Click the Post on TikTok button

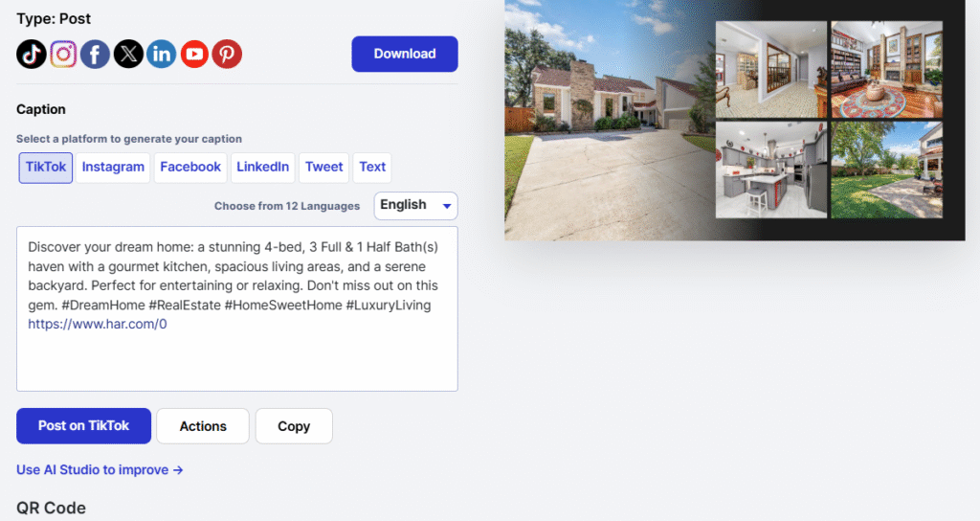tap(84, 426)
